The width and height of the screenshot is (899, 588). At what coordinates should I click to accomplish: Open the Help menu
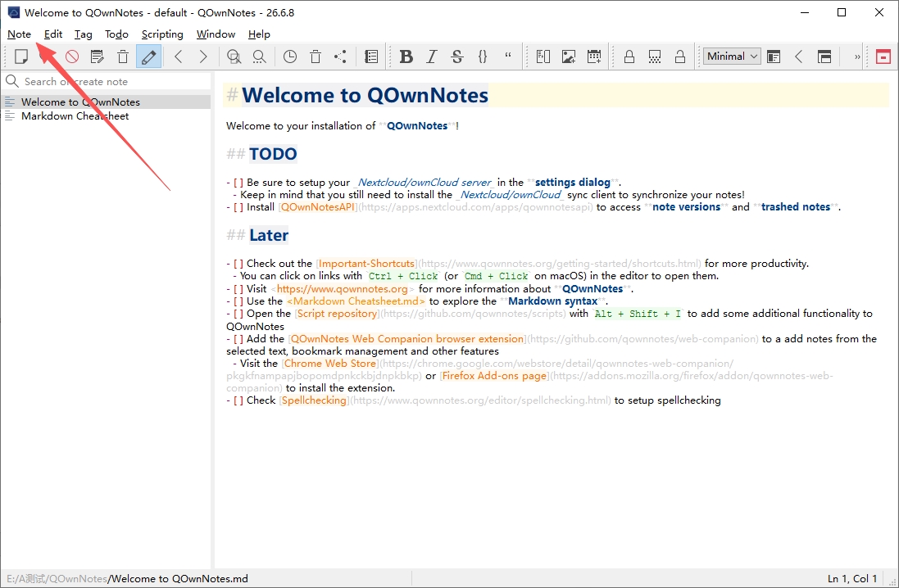click(x=259, y=34)
